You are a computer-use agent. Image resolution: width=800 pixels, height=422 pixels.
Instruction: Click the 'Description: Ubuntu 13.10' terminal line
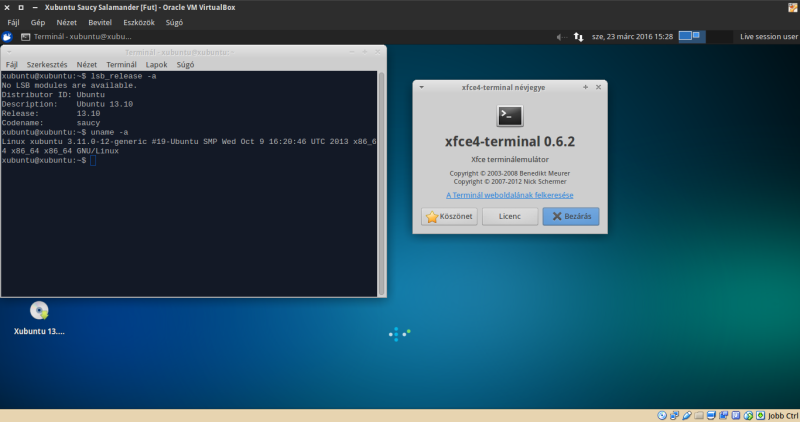[67, 104]
